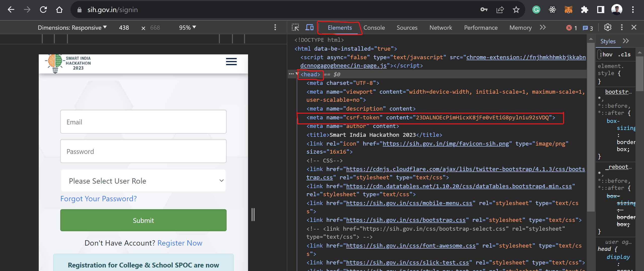Click the address bar URL sih.gov.in/signin
644x271 pixels.
(112, 10)
